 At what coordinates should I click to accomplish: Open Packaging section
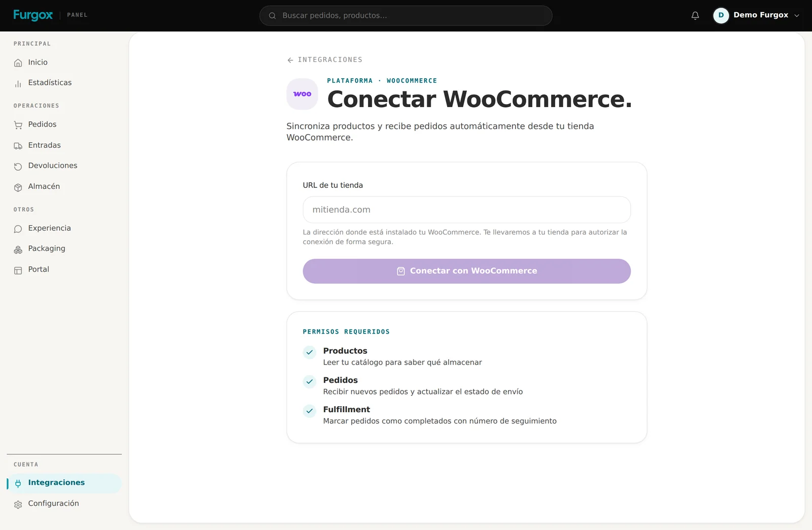tap(64, 248)
